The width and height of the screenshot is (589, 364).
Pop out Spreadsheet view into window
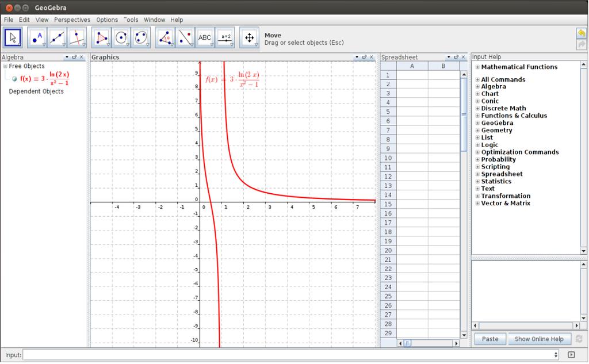tap(456, 57)
